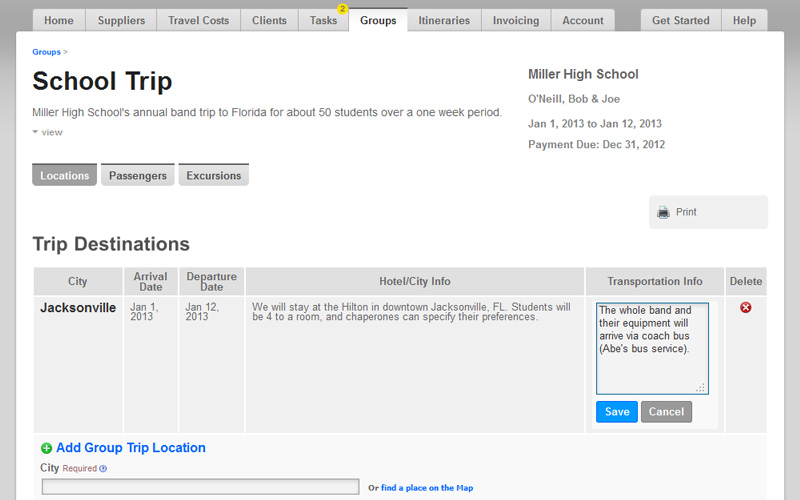The height and width of the screenshot is (500, 800).
Task: Click 'Payment Due: Dec 31, 2012' text
Action: click(x=596, y=144)
